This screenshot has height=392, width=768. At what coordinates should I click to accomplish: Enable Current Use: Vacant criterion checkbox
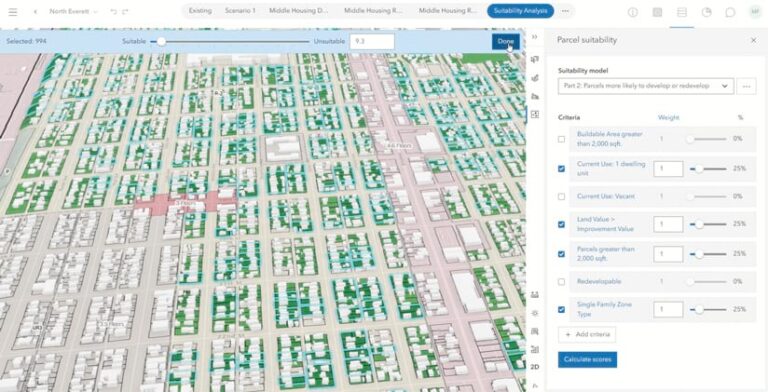pyautogui.click(x=561, y=196)
